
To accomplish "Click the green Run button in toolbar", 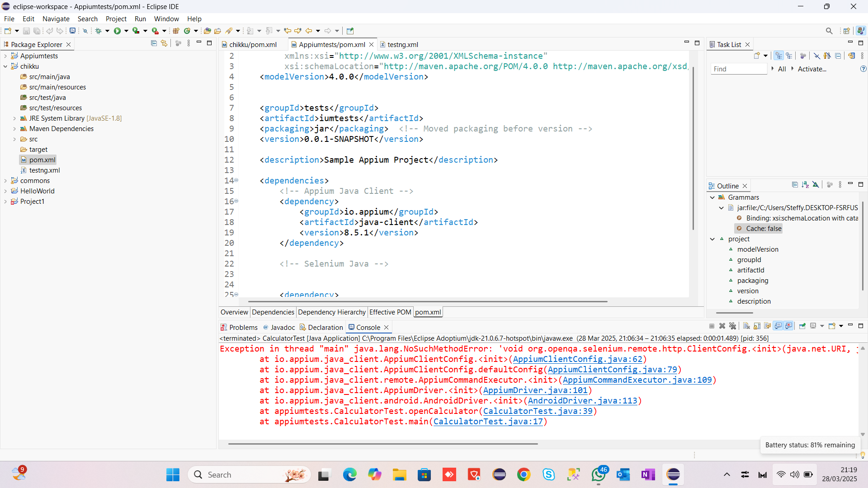I will tap(117, 31).
